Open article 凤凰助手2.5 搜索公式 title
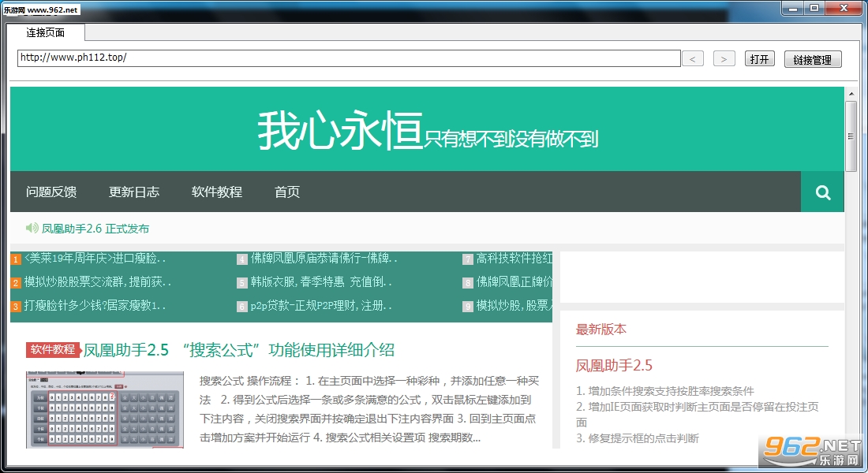Screen dimensions: 868x473 239,350
